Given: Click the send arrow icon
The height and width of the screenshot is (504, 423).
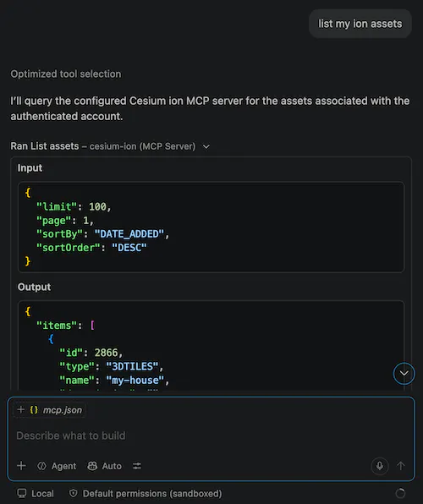Looking at the screenshot, I should (401, 466).
